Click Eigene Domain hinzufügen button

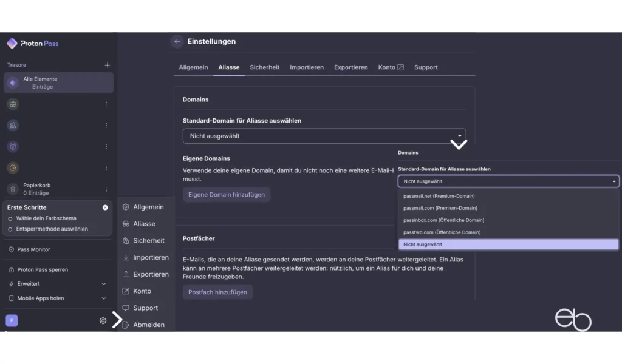click(226, 195)
